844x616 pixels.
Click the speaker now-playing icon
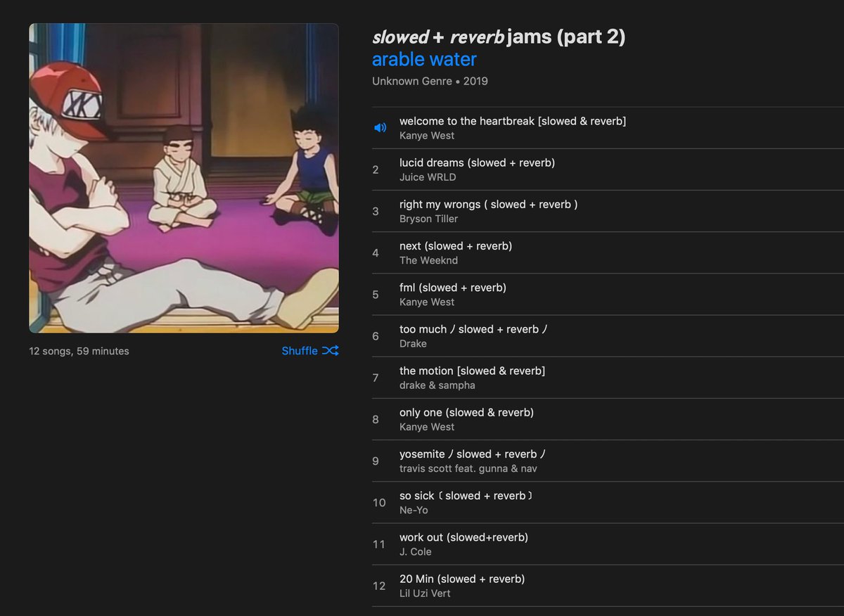click(x=380, y=128)
